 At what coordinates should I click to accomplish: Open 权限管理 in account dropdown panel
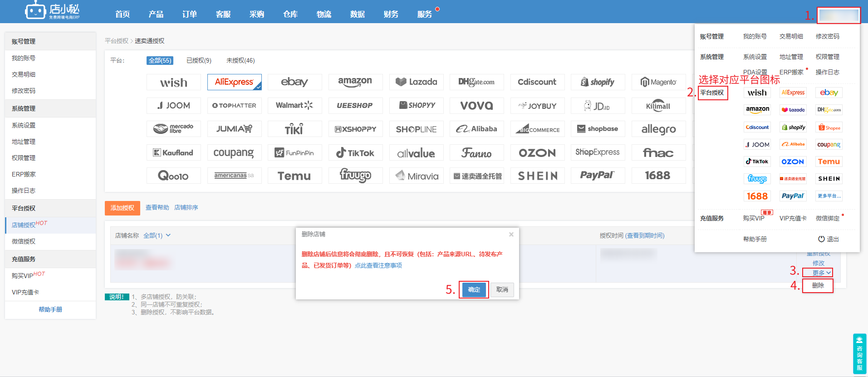coord(828,57)
